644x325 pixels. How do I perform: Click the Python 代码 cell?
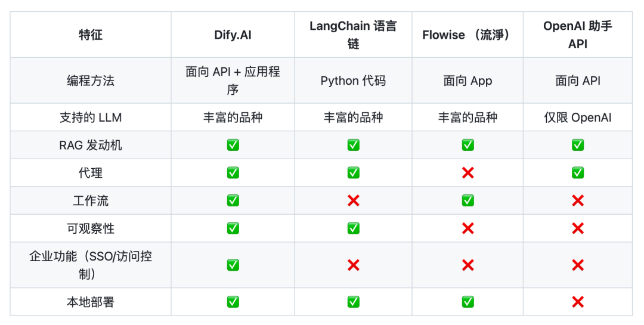[353, 81]
